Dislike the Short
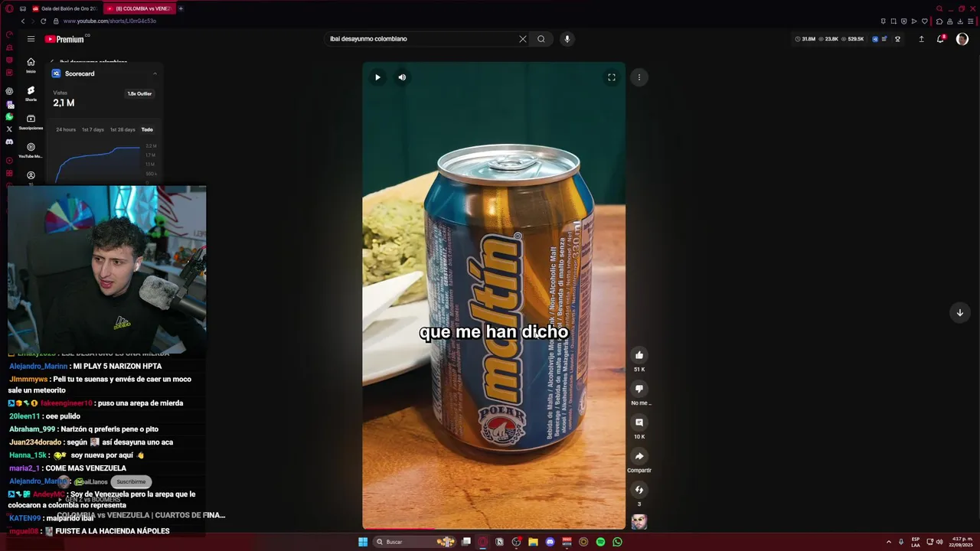 tap(639, 389)
